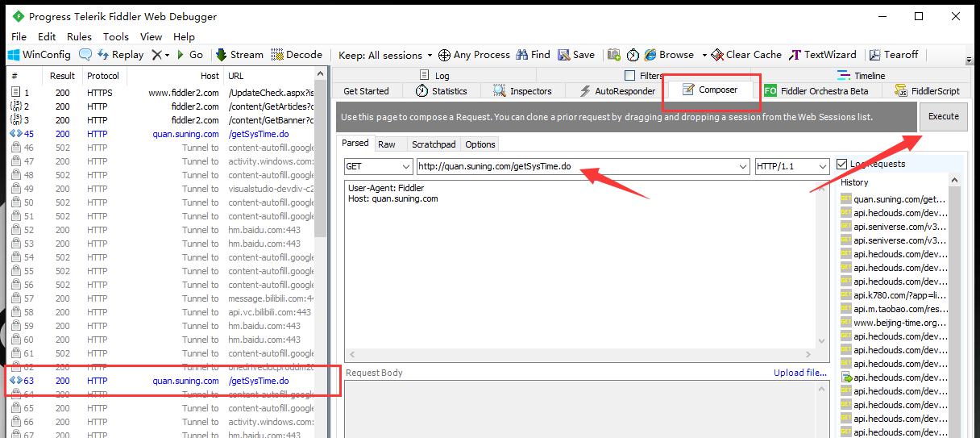Image resolution: width=980 pixels, height=438 pixels.
Task: Switch to the Filters tab
Action: tap(643, 76)
